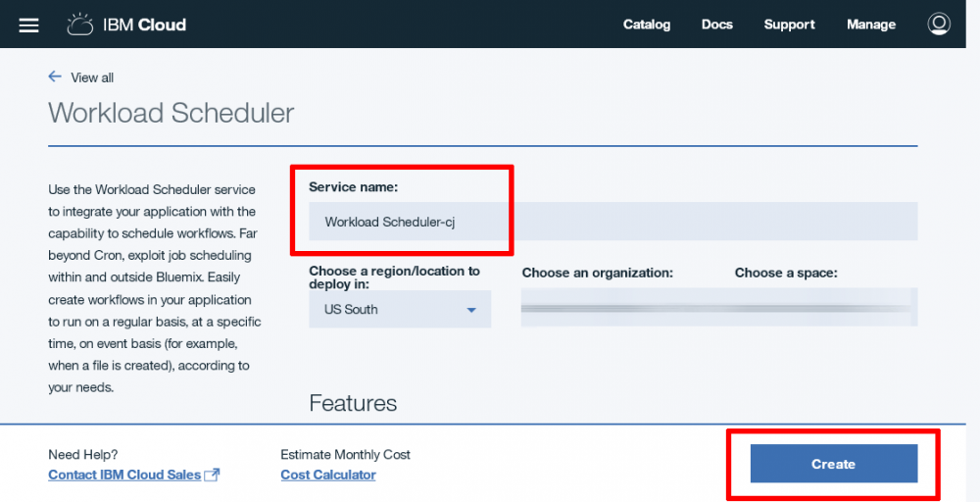The height and width of the screenshot is (502, 980).
Task: Click the IBM Cloud brand text
Action: (x=144, y=25)
